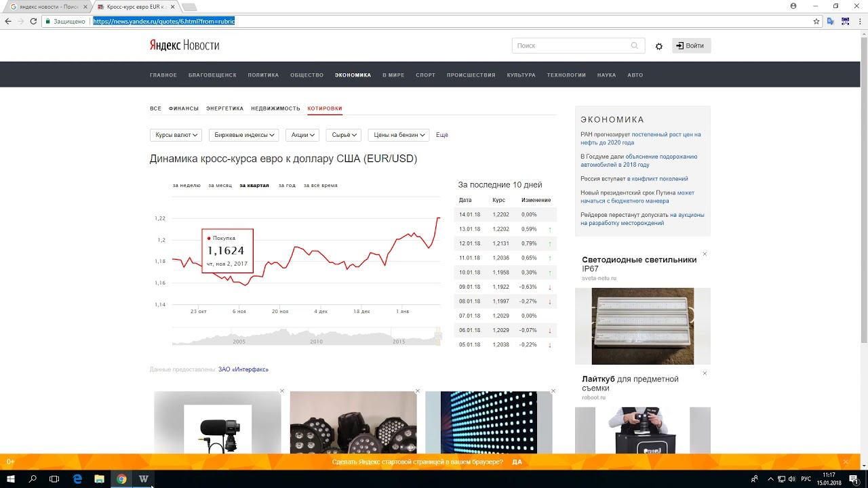Screen dimensions: 868x488
Task: Show chart за неделю
Action: click(186, 185)
